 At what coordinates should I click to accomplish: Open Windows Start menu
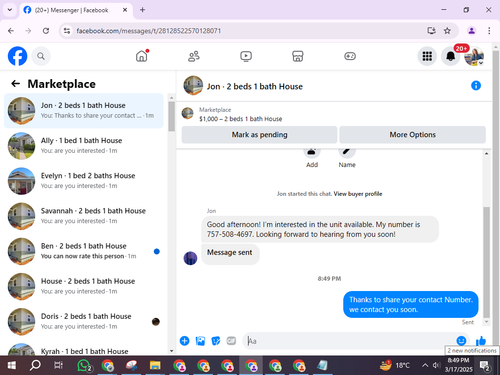coord(11,365)
